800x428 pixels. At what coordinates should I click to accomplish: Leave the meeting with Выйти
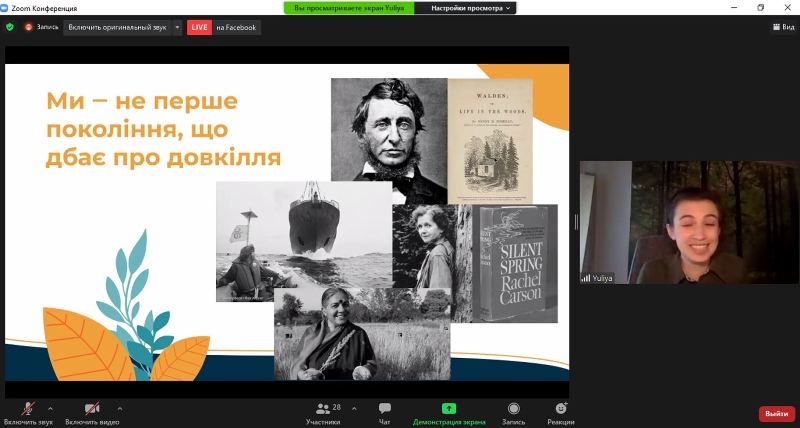tap(777, 414)
